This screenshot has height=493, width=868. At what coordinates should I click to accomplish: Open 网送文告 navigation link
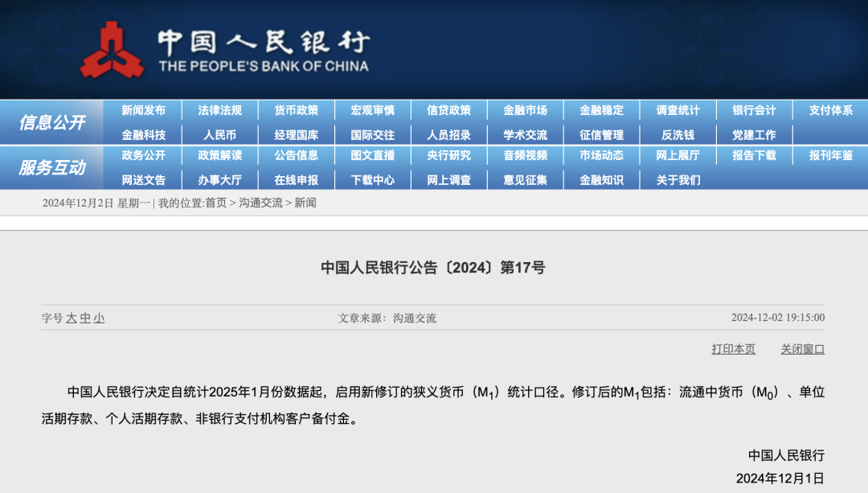point(143,180)
